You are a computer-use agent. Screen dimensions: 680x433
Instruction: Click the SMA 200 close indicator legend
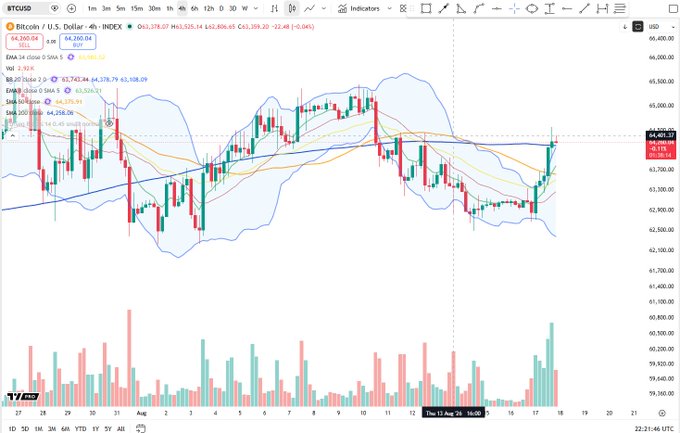click(x=24, y=113)
